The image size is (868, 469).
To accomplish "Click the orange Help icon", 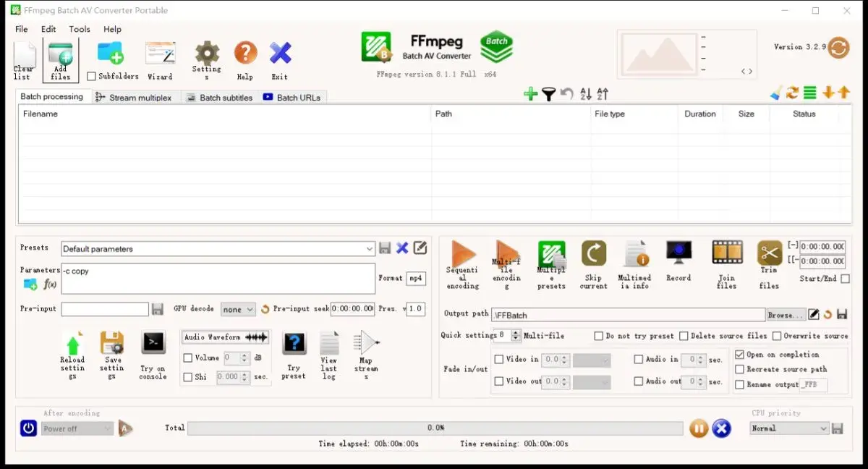I will (246, 53).
